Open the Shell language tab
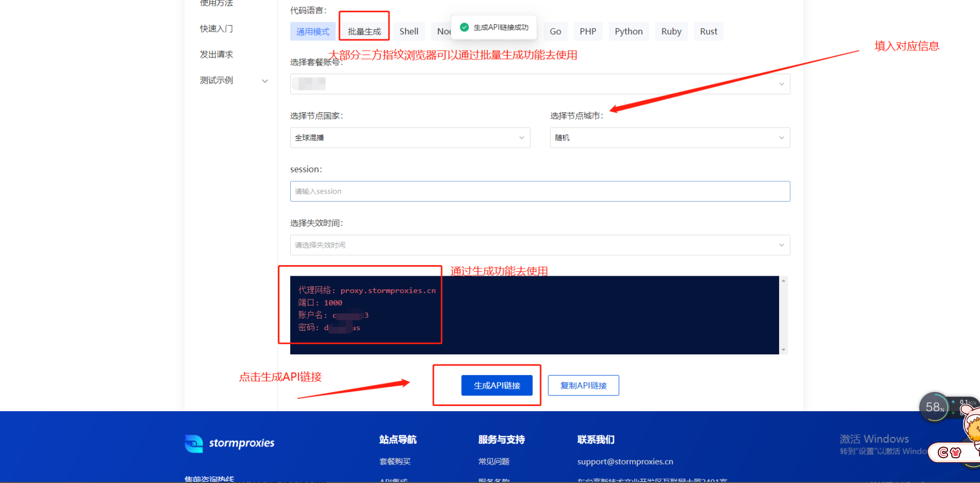 point(409,31)
